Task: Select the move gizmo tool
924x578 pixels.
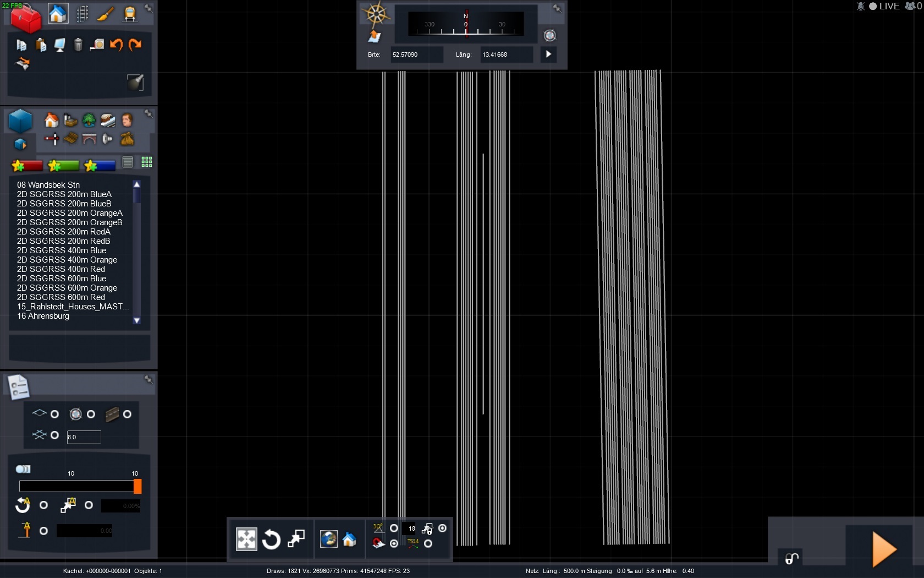Action: coord(246,539)
